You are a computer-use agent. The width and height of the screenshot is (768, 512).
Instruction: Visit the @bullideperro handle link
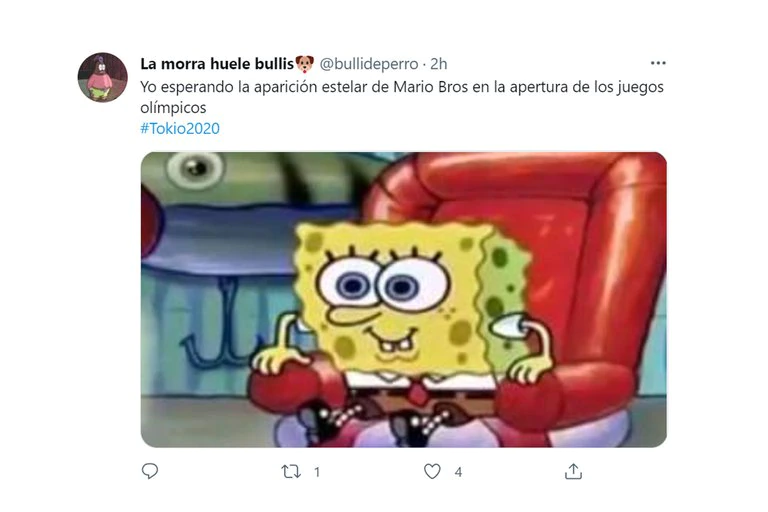pyautogui.click(x=369, y=64)
